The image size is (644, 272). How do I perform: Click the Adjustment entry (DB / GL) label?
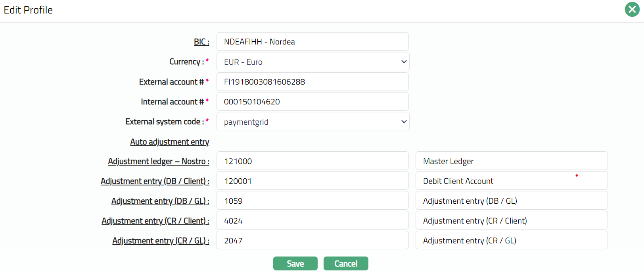click(160, 201)
